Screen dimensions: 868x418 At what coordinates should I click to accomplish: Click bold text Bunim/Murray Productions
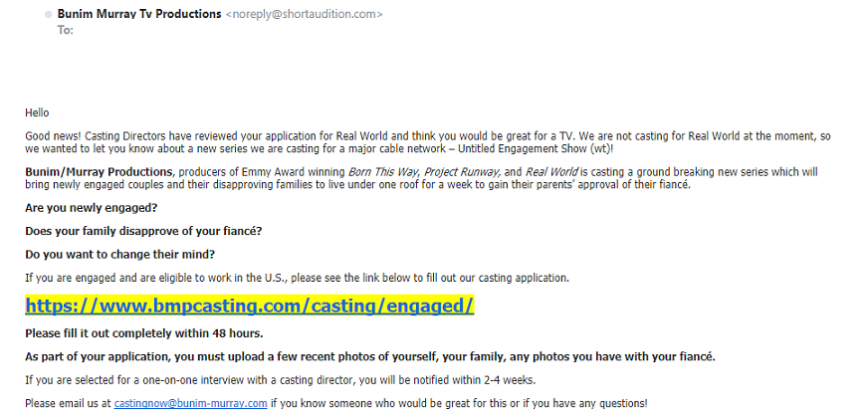[100, 171]
